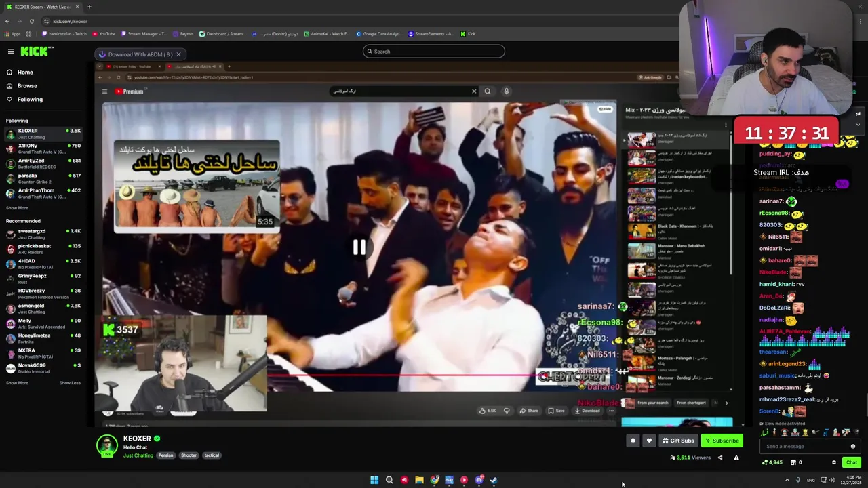Dismiss the Download With ABDM popup
The height and width of the screenshot is (488, 868).
[178, 54]
